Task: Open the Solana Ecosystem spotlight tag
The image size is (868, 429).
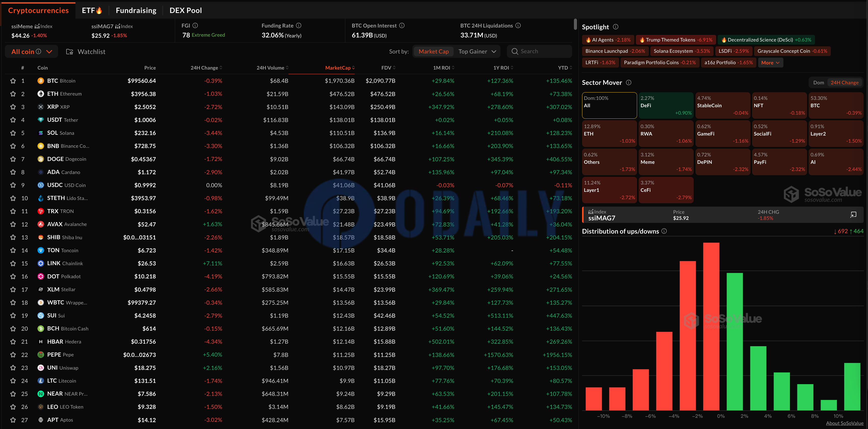Action: pos(681,51)
